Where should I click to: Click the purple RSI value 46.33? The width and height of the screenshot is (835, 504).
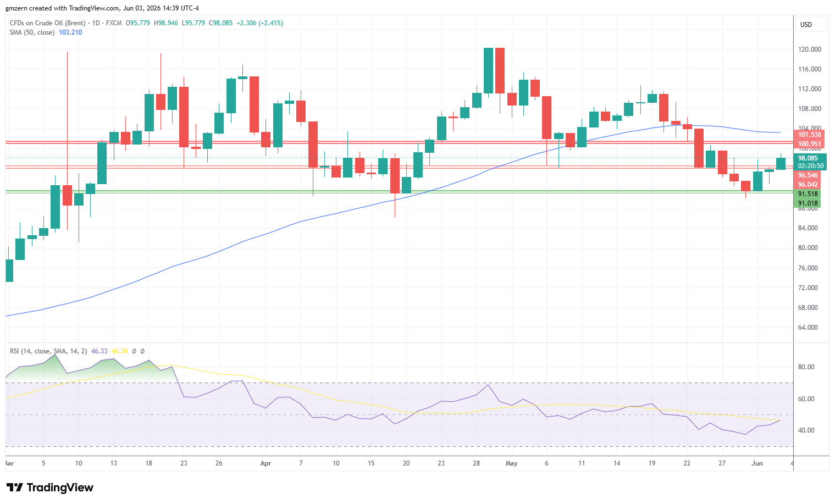point(99,351)
